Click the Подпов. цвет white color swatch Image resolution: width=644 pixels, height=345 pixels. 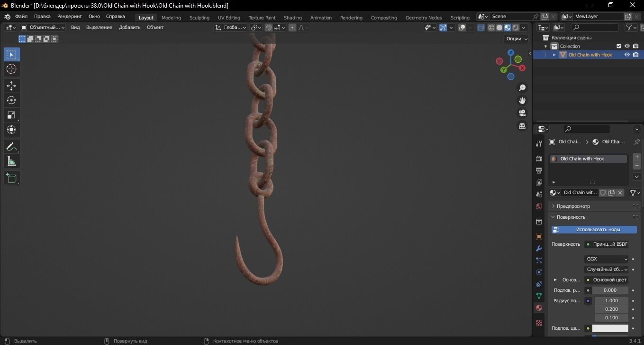(x=610, y=328)
